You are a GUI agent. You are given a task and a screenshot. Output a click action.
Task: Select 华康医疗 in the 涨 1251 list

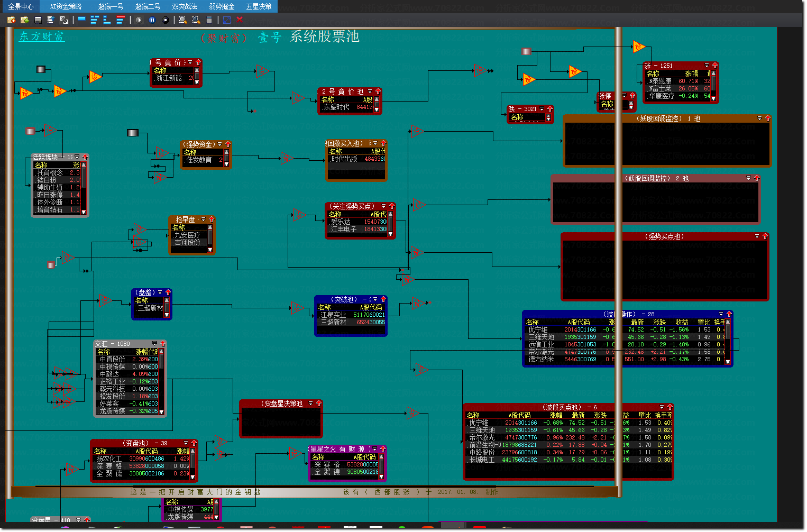pos(662,96)
